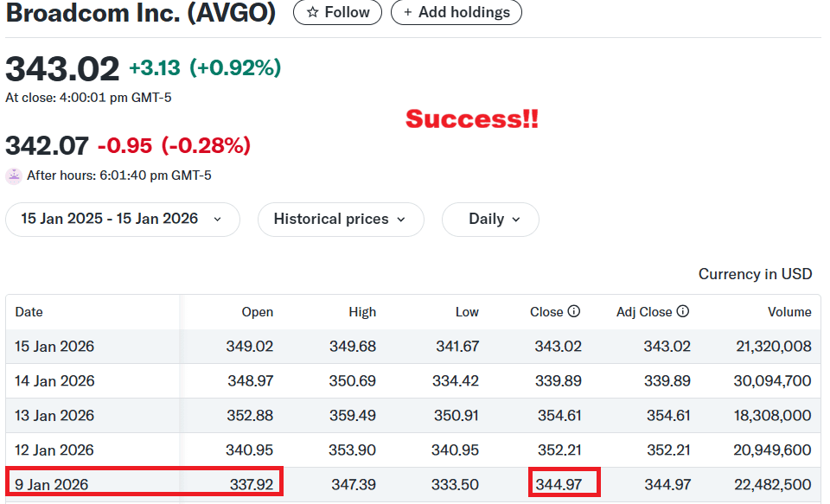The width and height of the screenshot is (830, 504).
Task: Click the Volume column header
Action: [789, 312]
